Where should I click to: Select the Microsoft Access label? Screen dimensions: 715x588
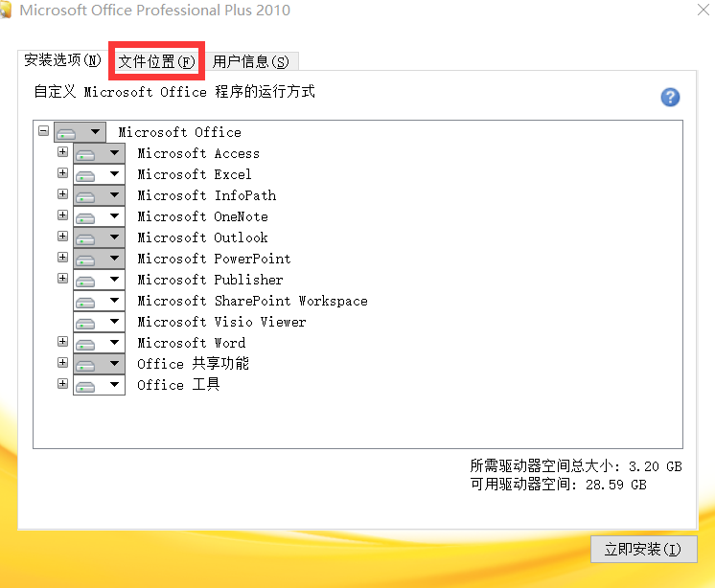point(198,153)
